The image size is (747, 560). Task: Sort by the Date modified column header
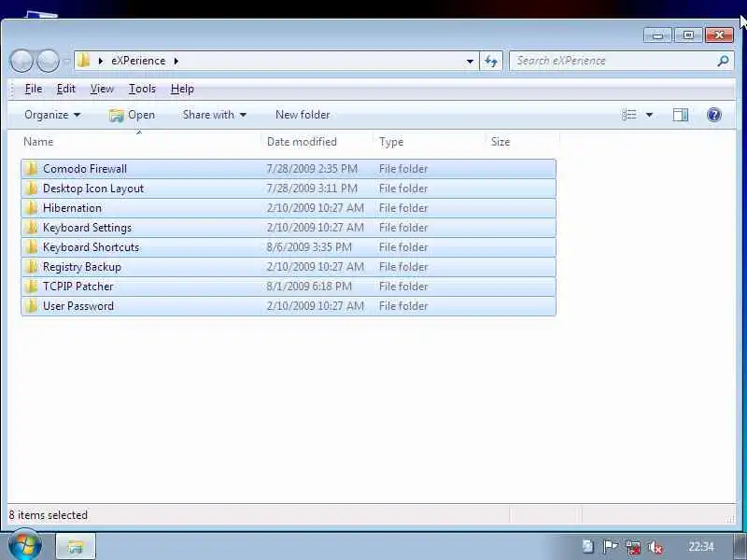coord(302,142)
